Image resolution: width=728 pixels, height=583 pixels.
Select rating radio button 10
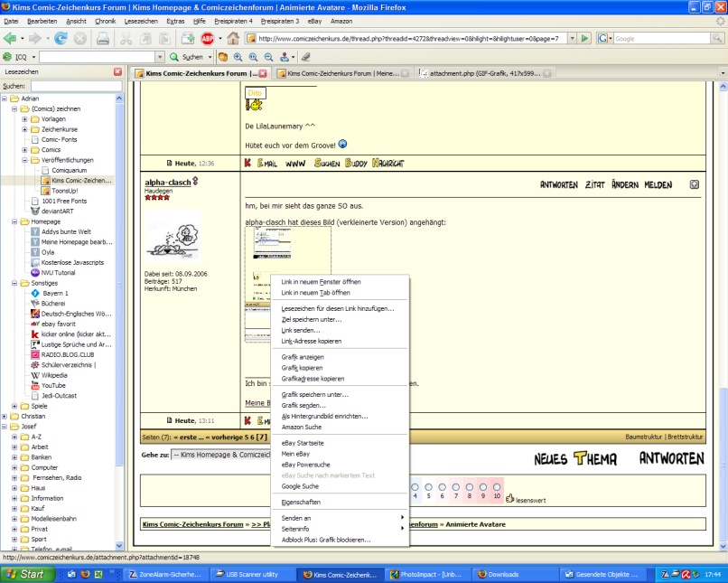[x=496, y=486]
